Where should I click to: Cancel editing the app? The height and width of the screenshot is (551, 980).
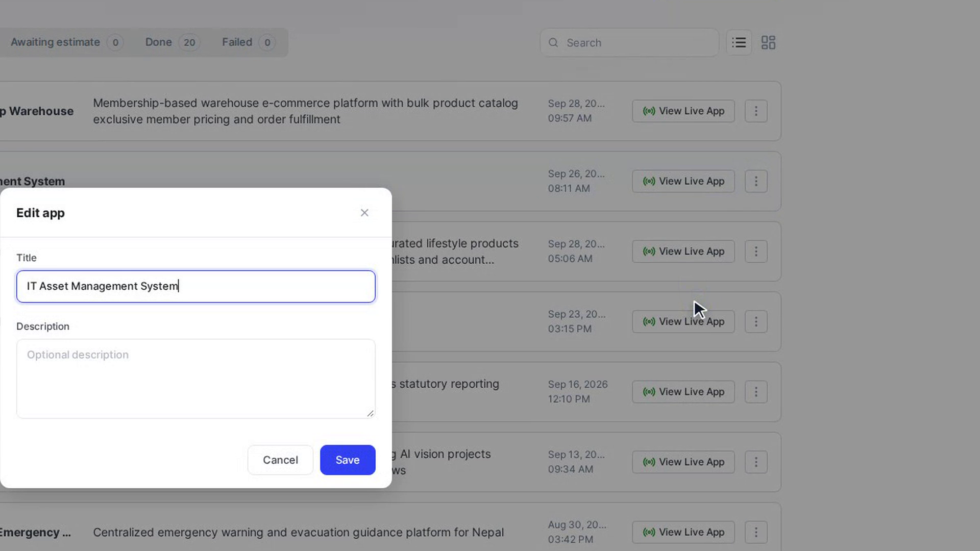click(280, 460)
